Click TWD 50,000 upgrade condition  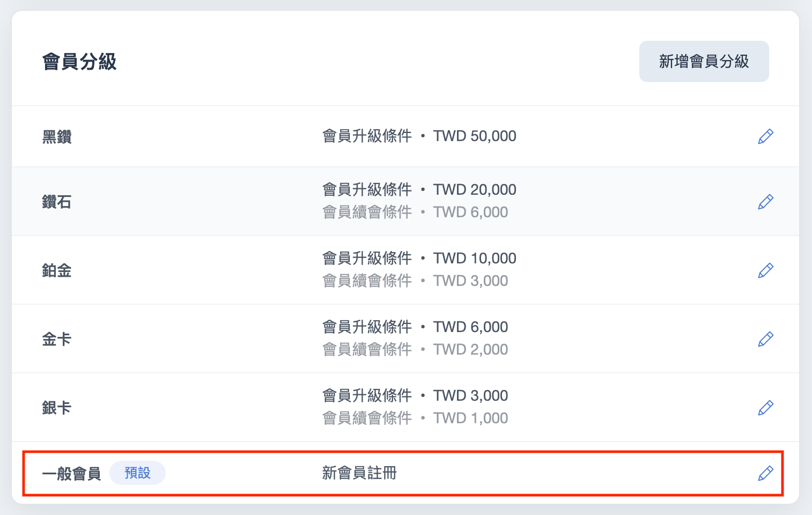pyautogui.click(x=475, y=136)
